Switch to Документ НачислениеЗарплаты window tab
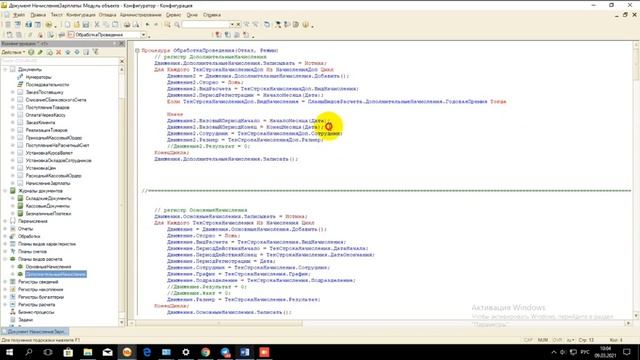The image size is (640, 360). click(34, 332)
